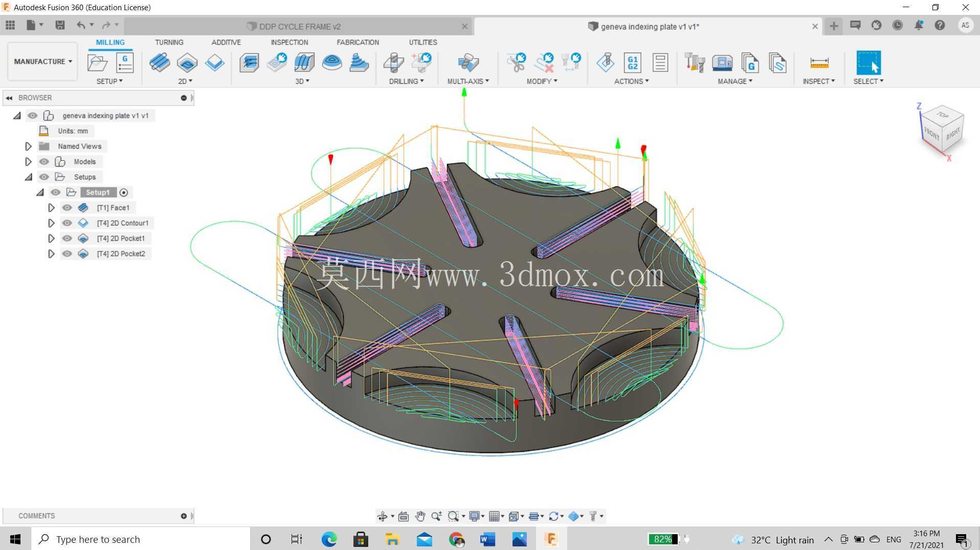Open the Tool Library icon
Screen dimensions: 980x550
(695, 63)
